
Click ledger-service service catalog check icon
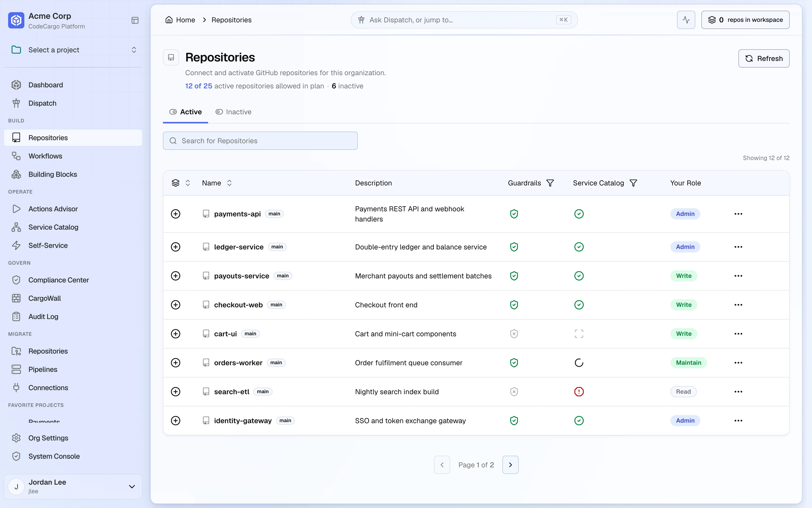coord(579,247)
